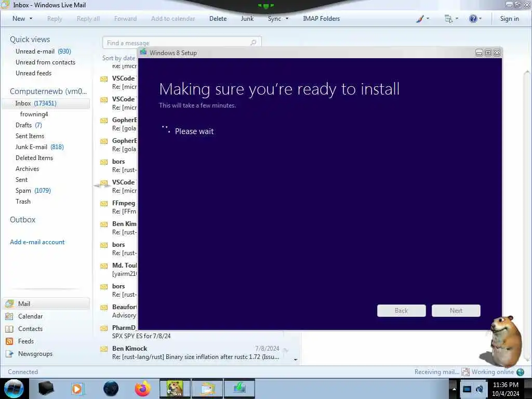
Task: Open the Help question mark icon
Action: [473, 19]
